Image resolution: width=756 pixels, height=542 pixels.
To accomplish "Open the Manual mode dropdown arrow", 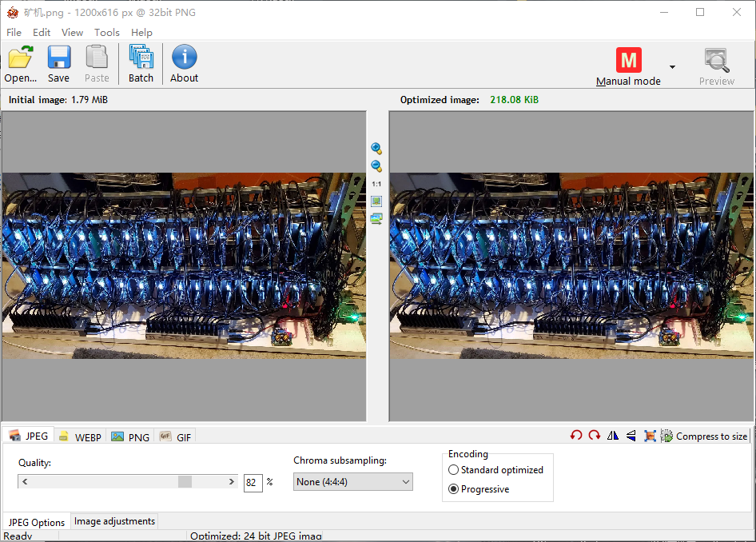I will click(x=672, y=67).
